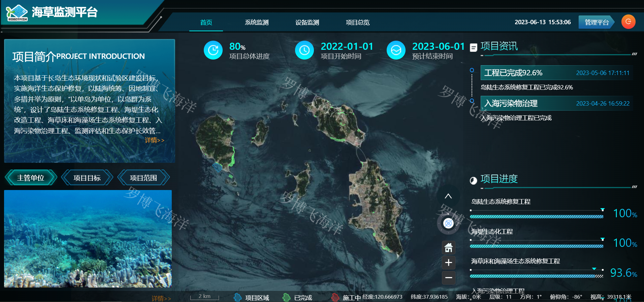Select the 项目范围 tab button
644x302 pixels.
[143, 178]
